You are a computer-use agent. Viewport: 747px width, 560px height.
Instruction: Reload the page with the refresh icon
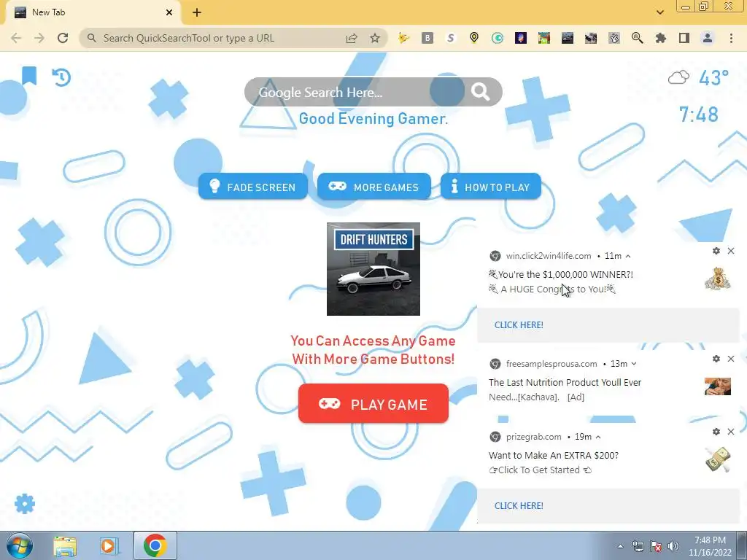coord(63,38)
